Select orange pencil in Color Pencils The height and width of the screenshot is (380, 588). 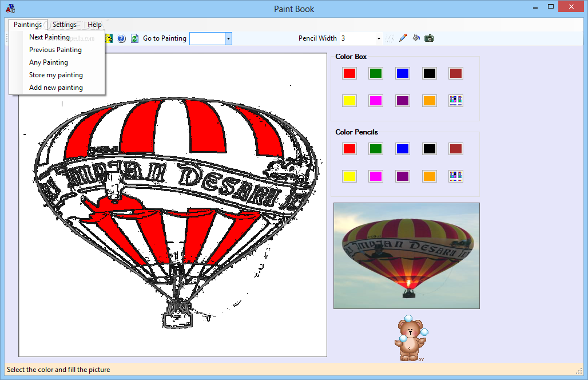[x=430, y=176]
